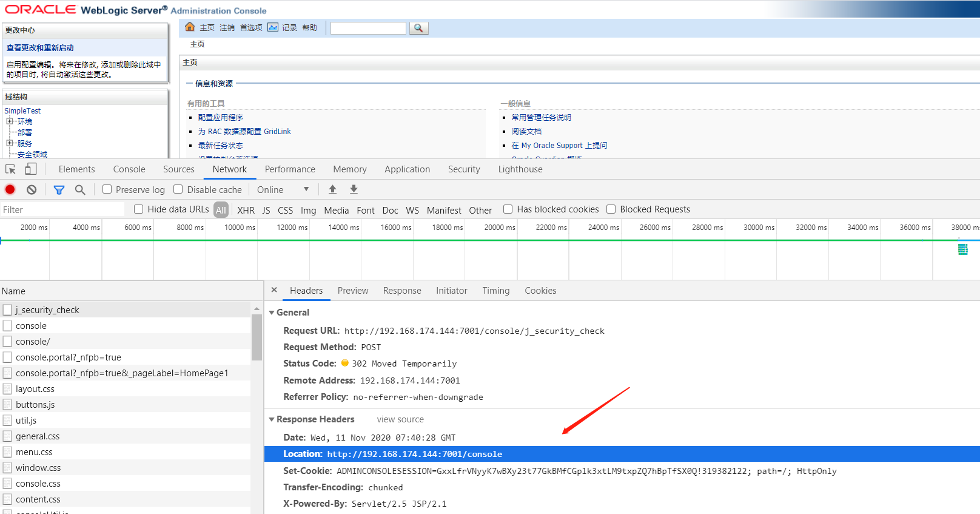Viewport: 980px width, 514px height.
Task: Click SimpleTest domain link
Action: pyautogui.click(x=22, y=110)
